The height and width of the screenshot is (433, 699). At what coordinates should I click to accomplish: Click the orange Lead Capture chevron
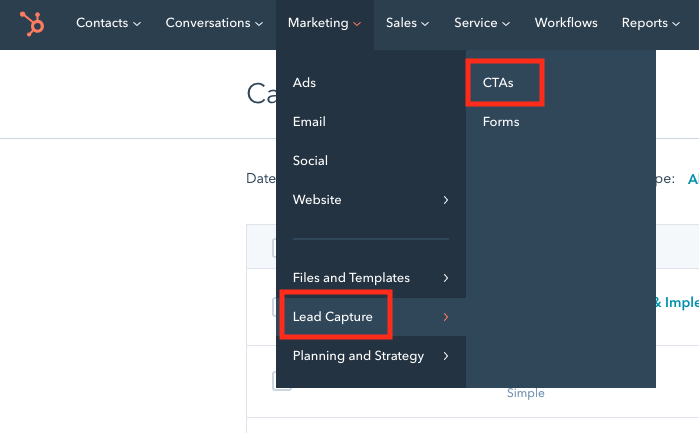pos(446,317)
